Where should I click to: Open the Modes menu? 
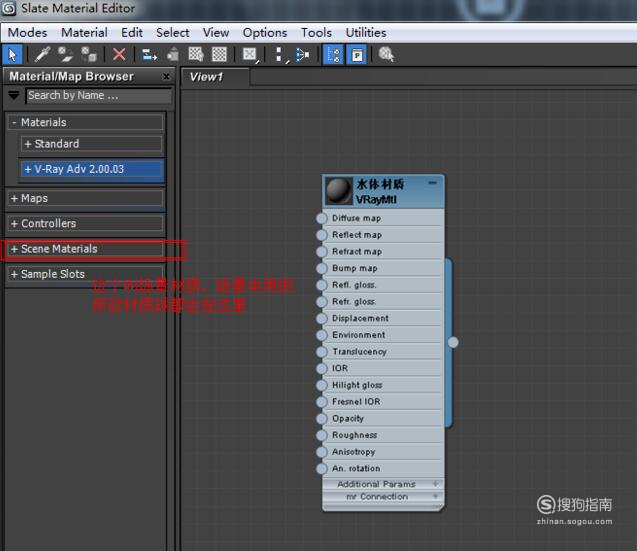pyautogui.click(x=28, y=33)
